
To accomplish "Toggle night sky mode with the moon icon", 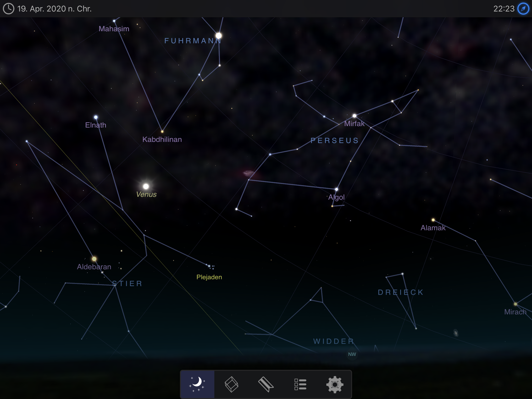I will [x=197, y=384].
